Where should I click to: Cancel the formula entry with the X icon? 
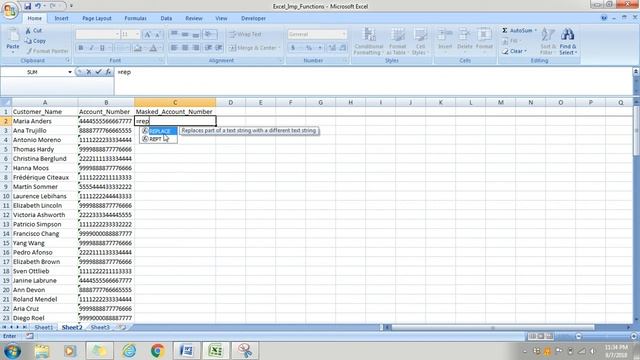(x=89, y=72)
